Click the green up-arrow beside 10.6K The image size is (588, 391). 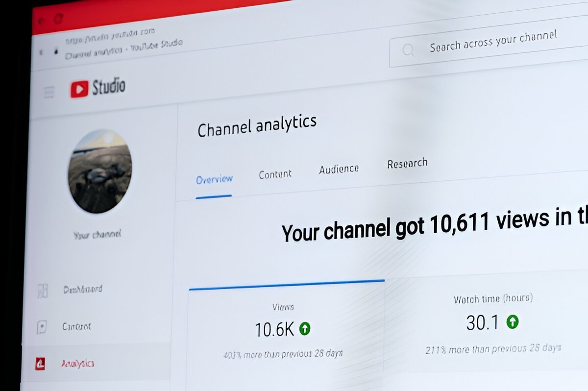pyautogui.click(x=305, y=329)
